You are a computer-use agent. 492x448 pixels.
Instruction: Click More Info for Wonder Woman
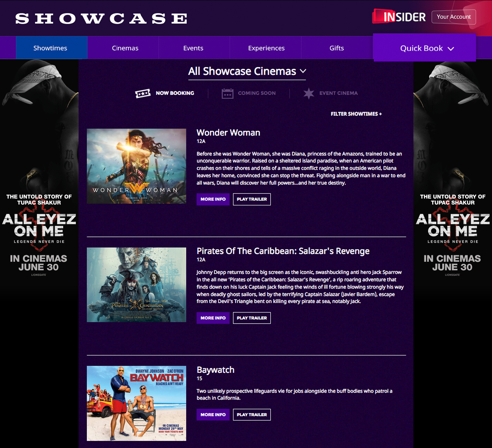(x=213, y=199)
